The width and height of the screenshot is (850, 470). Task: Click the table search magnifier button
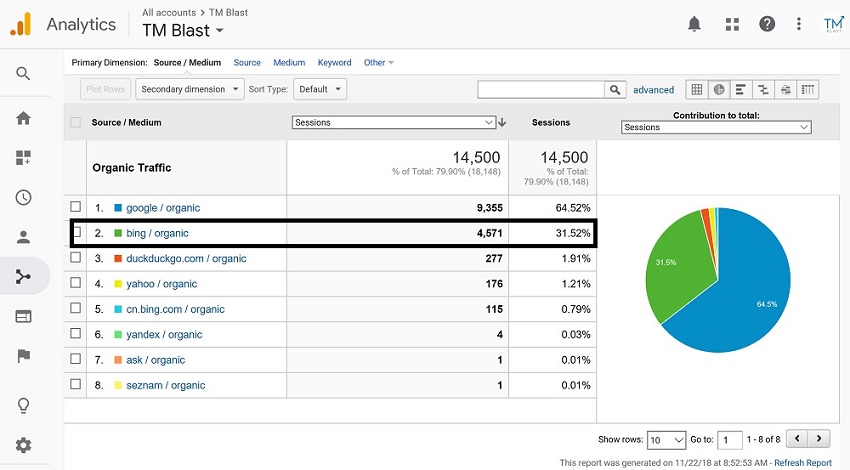pos(615,89)
